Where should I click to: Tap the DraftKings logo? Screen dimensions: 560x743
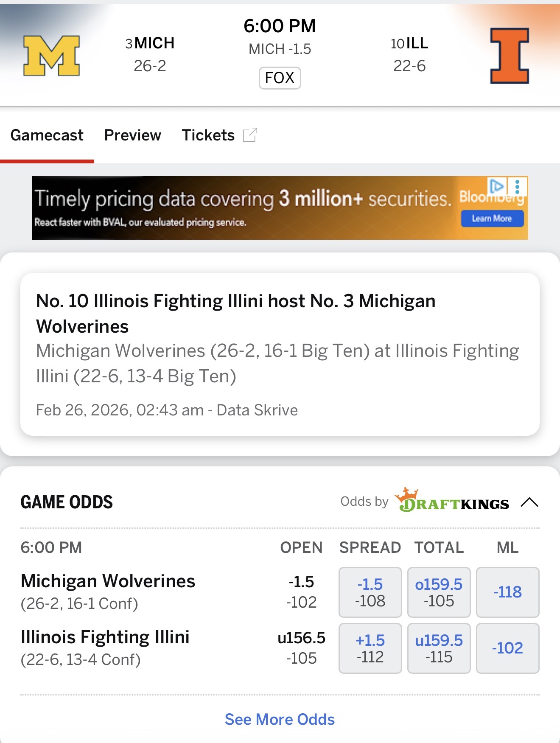click(451, 501)
